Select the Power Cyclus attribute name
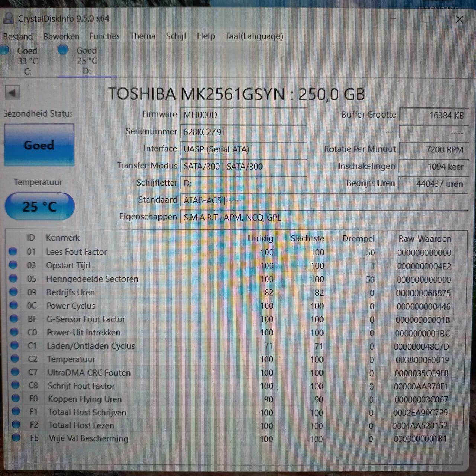 pyautogui.click(x=71, y=306)
